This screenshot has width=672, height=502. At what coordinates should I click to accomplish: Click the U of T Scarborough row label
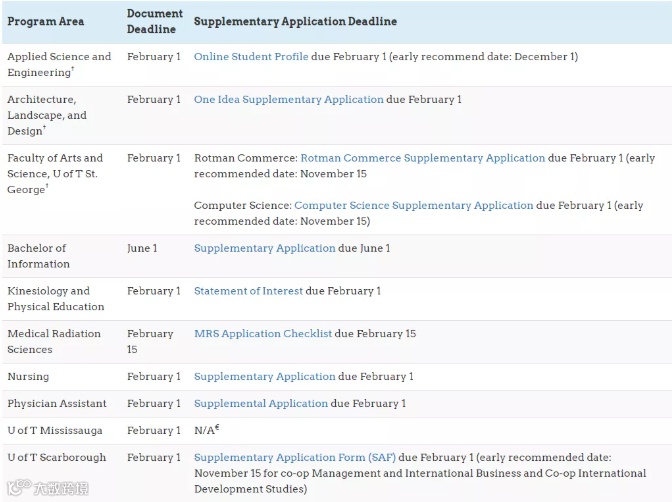[57, 458]
